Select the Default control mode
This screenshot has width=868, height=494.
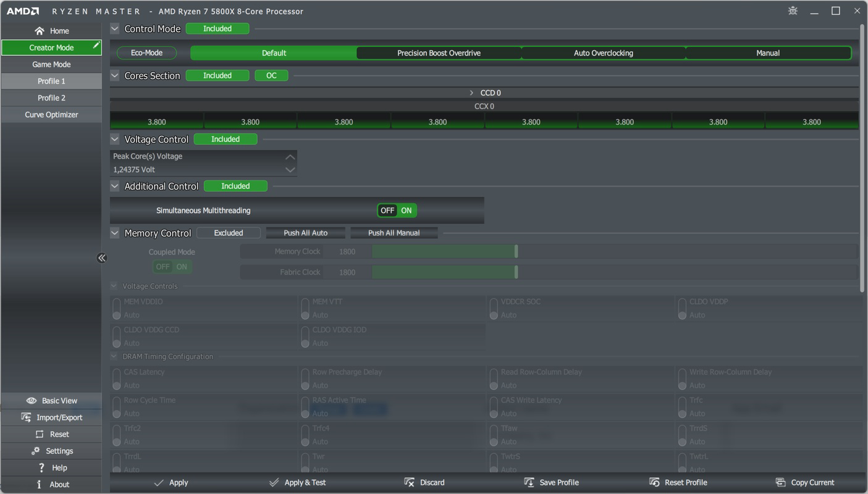(274, 53)
